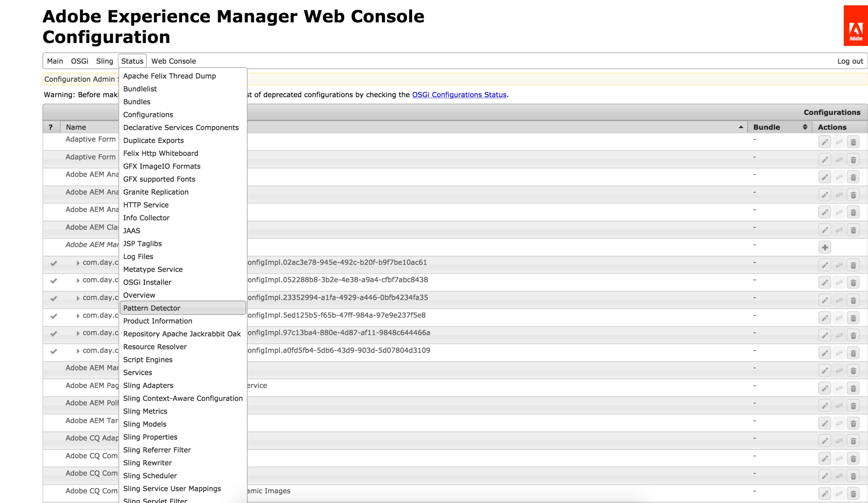Click the edit pencil for configImpl.02ac3e78 row
The width and height of the screenshot is (868, 503).
tap(825, 265)
